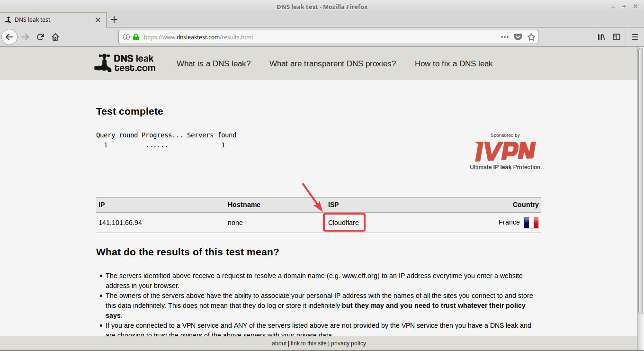Viewport: 644px width, 351px height.
Task: Open 'What are transparent DNS proxies?' page
Action: 332,63
